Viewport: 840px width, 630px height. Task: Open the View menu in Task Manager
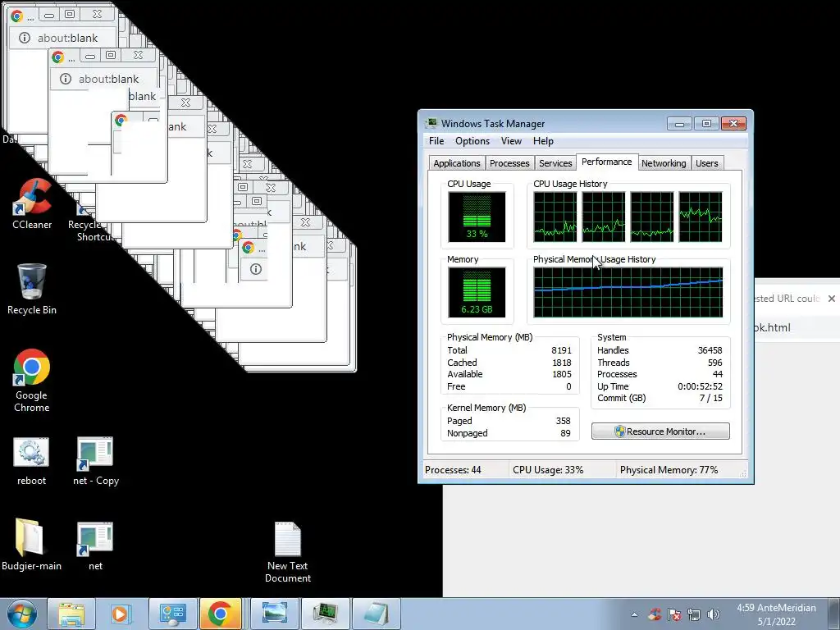[x=511, y=141]
